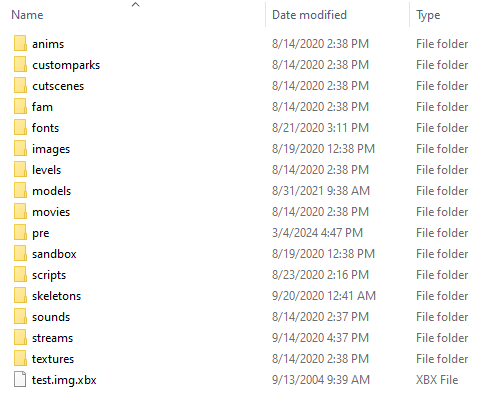The image size is (500, 408).
Task: Click the pre folder icon
Action: [20, 233]
